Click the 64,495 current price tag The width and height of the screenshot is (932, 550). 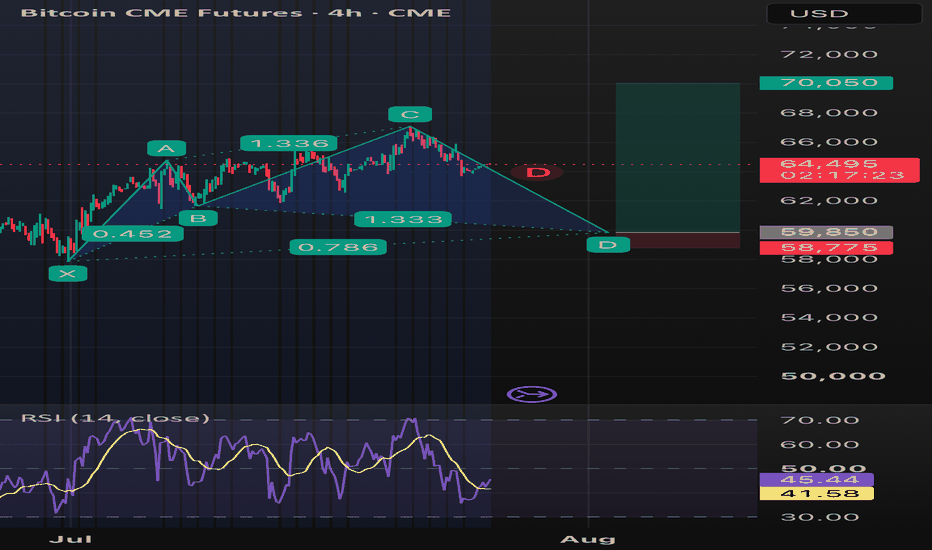[839, 169]
